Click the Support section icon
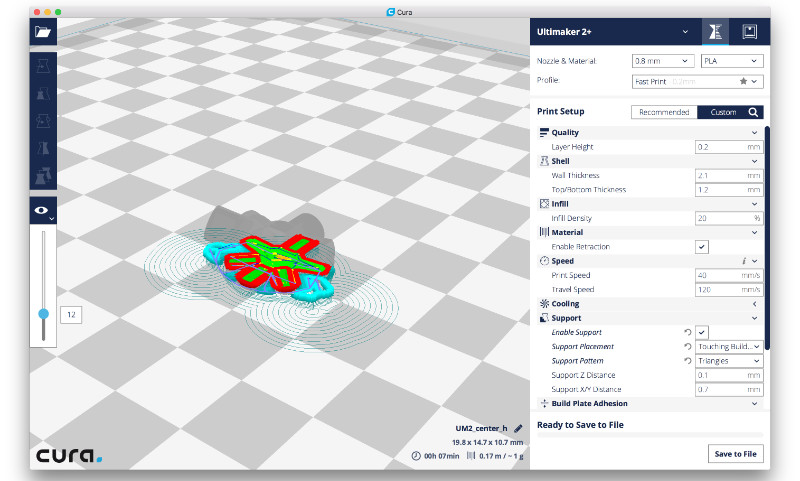The height and width of the screenshot is (481, 800). tap(544, 318)
